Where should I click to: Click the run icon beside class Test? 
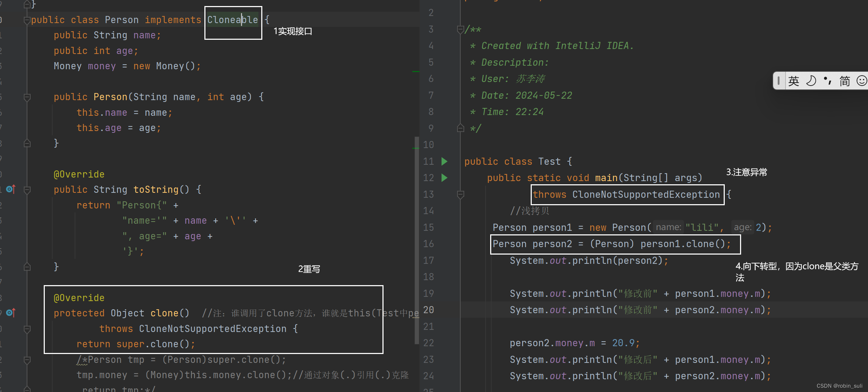pos(444,162)
